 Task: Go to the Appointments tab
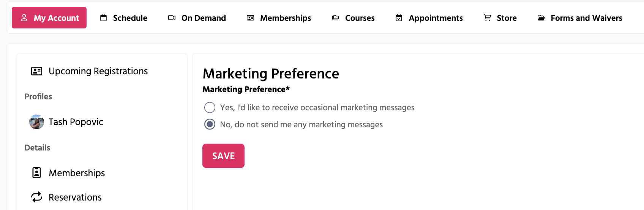click(436, 18)
